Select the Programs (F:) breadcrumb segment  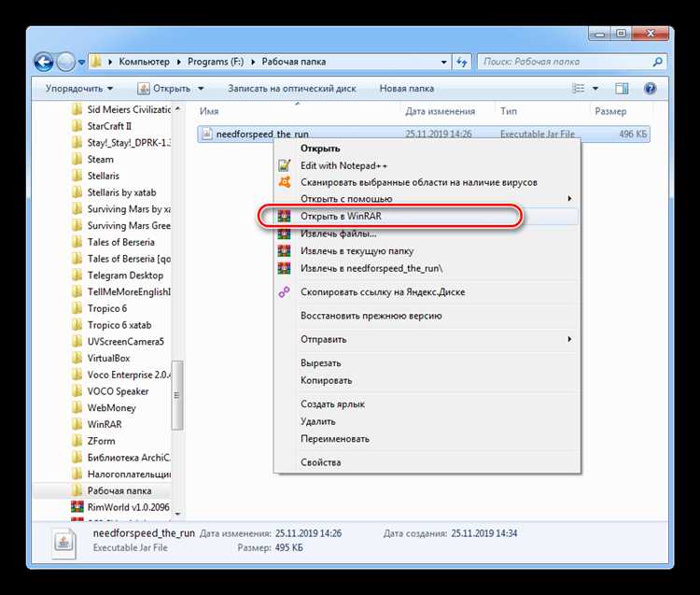tap(216, 62)
